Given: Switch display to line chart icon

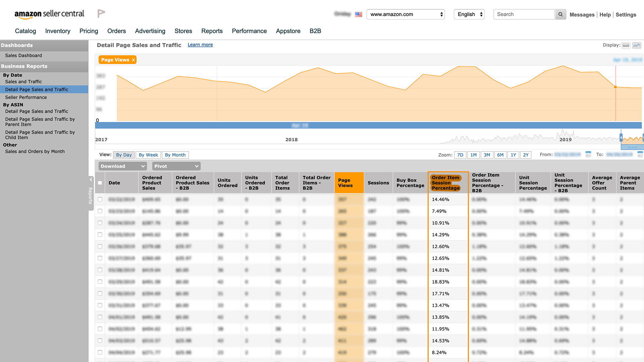Looking at the screenshot, I should pyautogui.click(x=637, y=45).
